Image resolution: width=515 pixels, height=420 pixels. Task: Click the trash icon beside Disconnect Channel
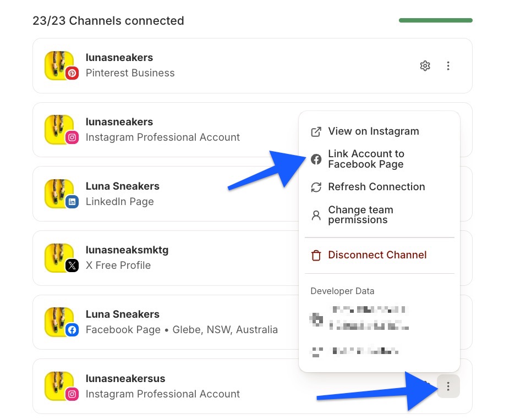tap(316, 255)
